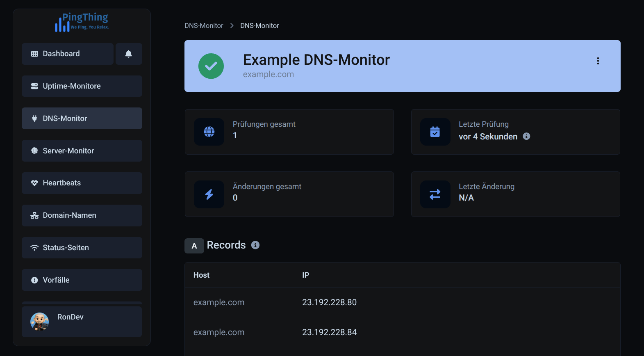Open Vorfälle incidents page

pyautogui.click(x=82, y=280)
